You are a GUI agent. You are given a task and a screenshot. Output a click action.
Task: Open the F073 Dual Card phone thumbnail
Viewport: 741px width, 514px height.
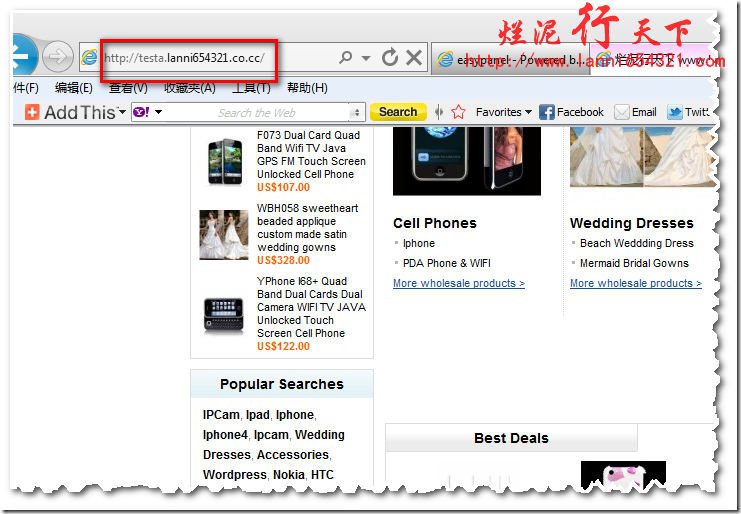(224, 162)
